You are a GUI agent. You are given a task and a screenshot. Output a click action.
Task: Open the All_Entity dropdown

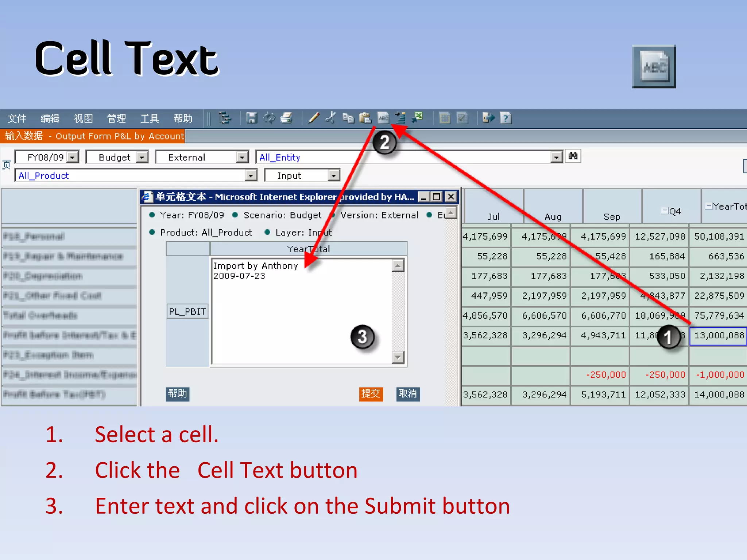coord(556,157)
